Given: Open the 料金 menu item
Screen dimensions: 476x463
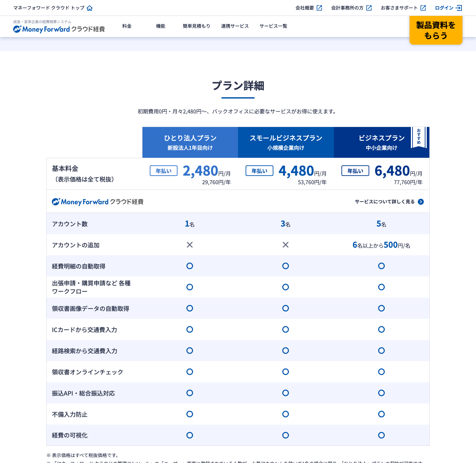Looking at the screenshot, I should (x=127, y=26).
